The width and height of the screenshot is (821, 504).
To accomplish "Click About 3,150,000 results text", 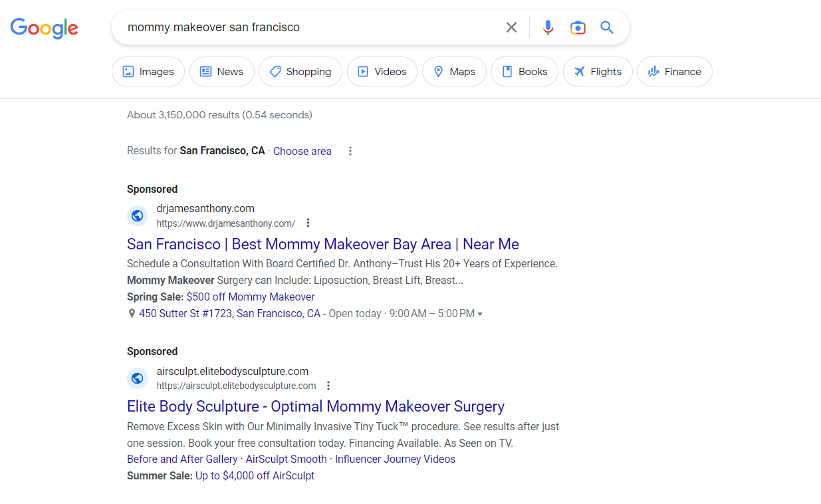I will [x=219, y=115].
